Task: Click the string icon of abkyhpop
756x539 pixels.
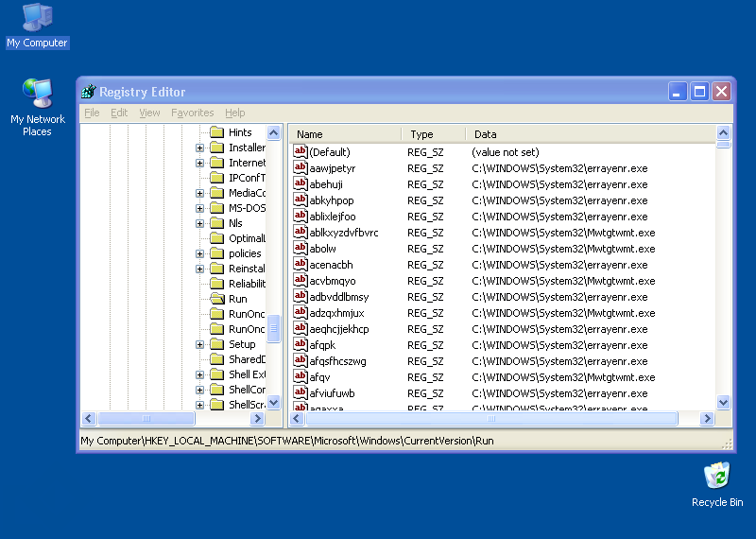Action: 301,200
